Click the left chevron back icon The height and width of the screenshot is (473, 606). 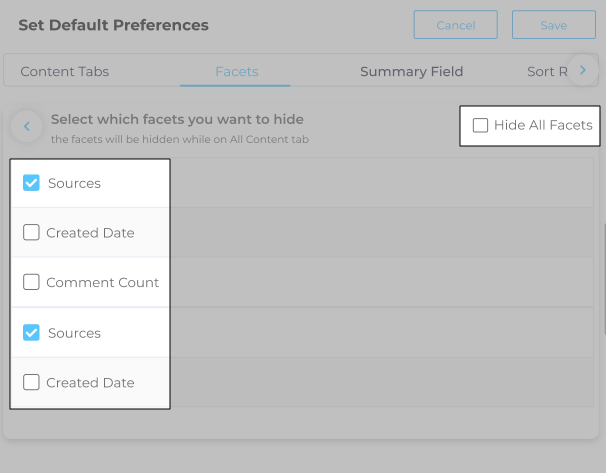click(x=27, y=126)
